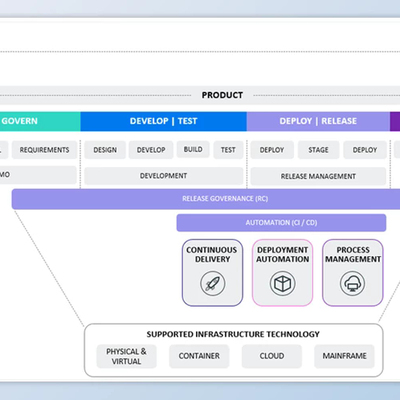Open the CONTINUOUS DELIVERY card title
Screen dimensions: 400x400
point(212,255)
